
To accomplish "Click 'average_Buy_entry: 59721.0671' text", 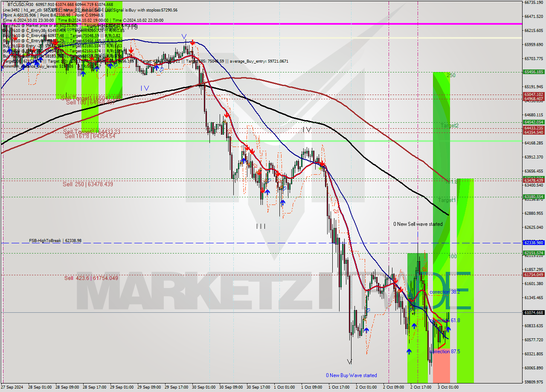I will pos(259,61).
